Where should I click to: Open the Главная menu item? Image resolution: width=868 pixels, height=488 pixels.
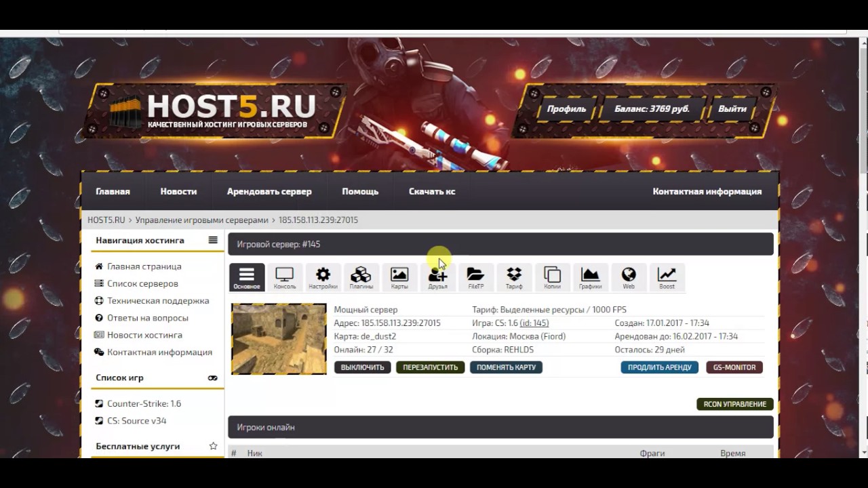point(113,192)
